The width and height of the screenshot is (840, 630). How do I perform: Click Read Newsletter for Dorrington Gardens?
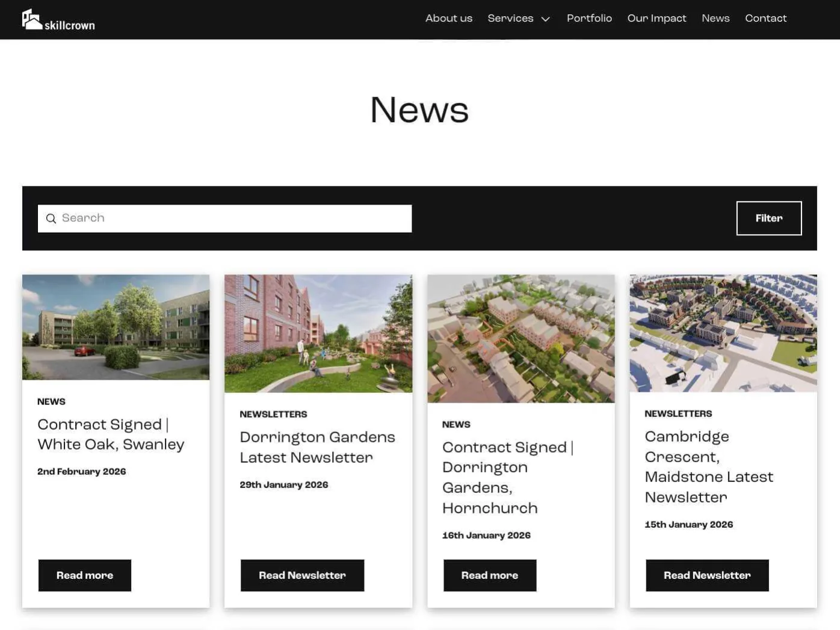pos(302,575)
